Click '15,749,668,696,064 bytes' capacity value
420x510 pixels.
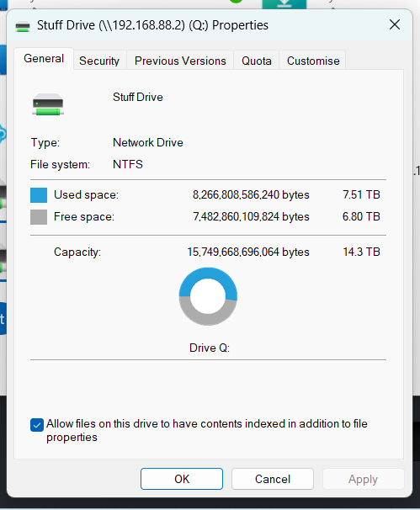pos(248,252)
